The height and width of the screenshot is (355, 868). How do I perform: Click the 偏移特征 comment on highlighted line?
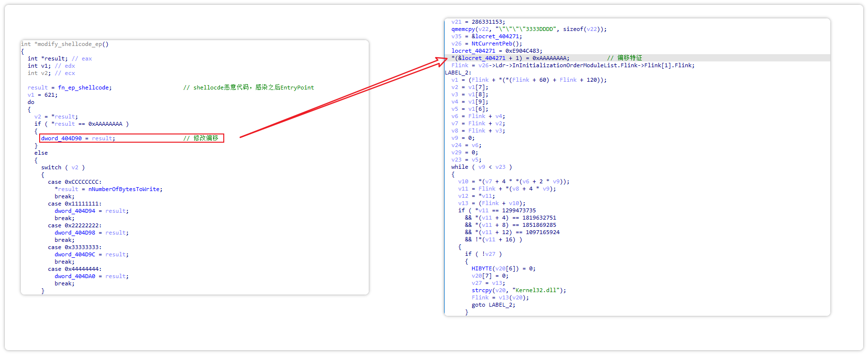tap(629, 58)
